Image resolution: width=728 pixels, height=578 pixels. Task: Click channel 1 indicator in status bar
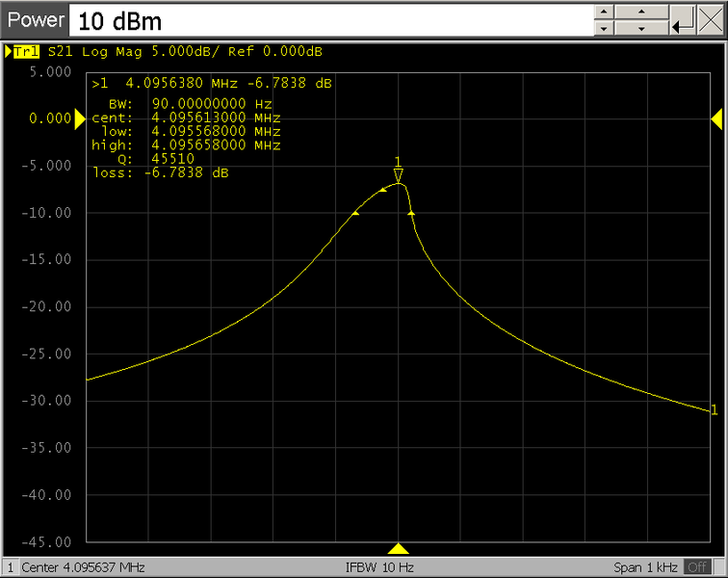[10, 567]
